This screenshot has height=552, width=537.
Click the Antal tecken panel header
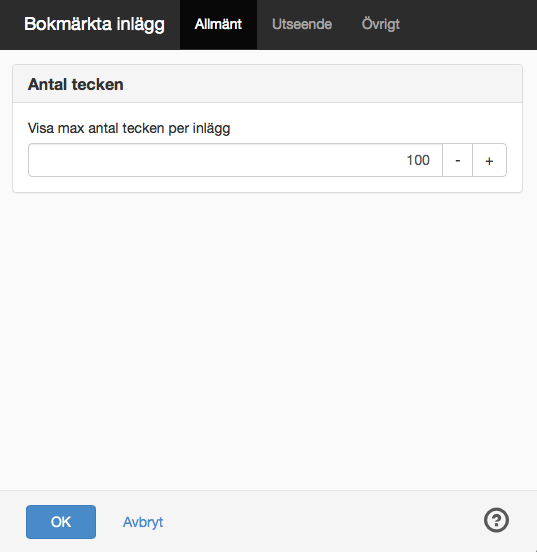pos(267,84)
